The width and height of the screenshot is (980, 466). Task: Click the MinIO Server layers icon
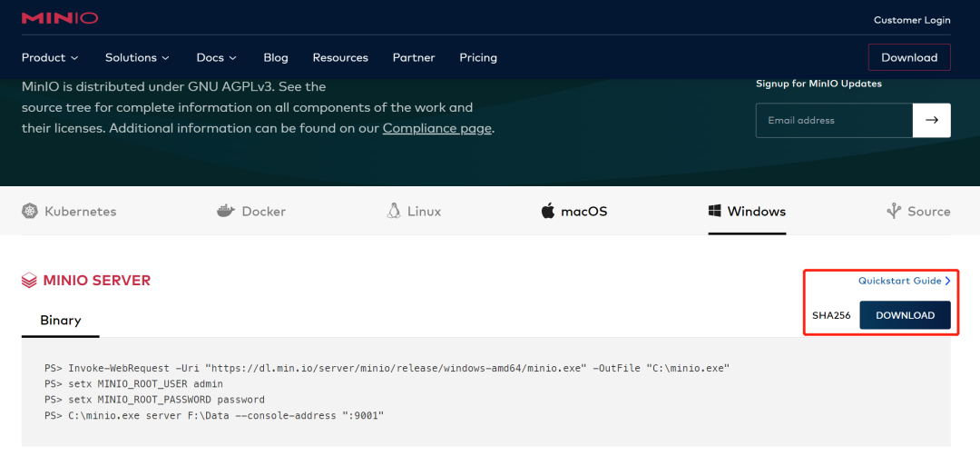click(x=29, y=280)
